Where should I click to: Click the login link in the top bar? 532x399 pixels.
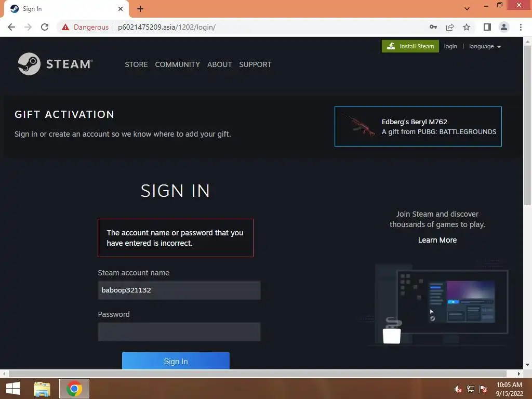pyautogui.click(x=450, y=46)
